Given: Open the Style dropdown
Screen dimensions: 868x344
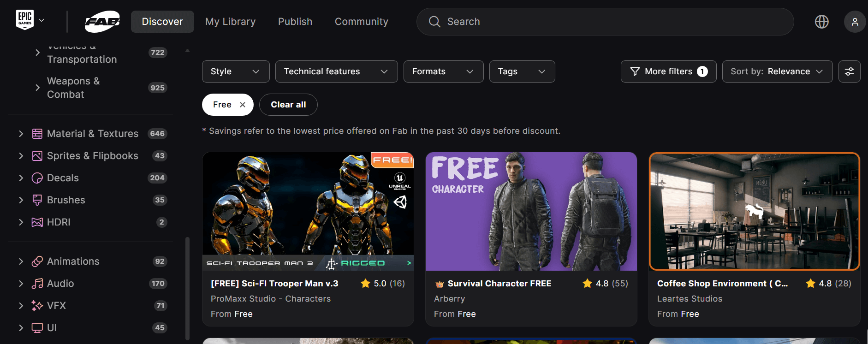Looking at the screenshot, I should click(x=235, y=71).
